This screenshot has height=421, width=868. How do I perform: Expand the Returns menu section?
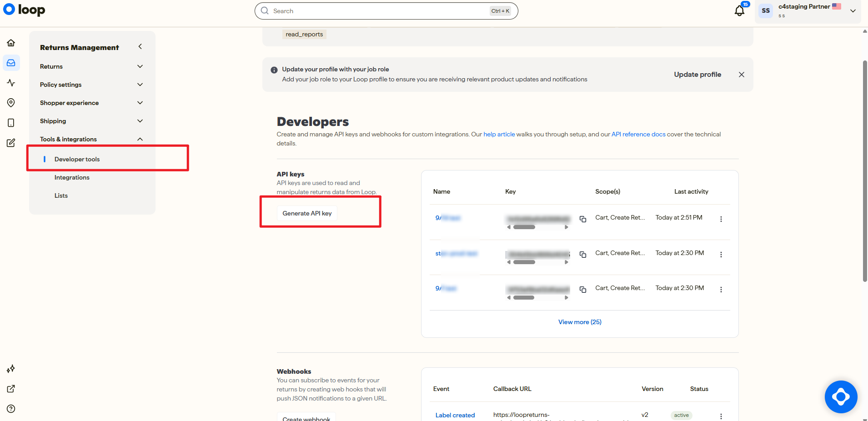[91, 66]
